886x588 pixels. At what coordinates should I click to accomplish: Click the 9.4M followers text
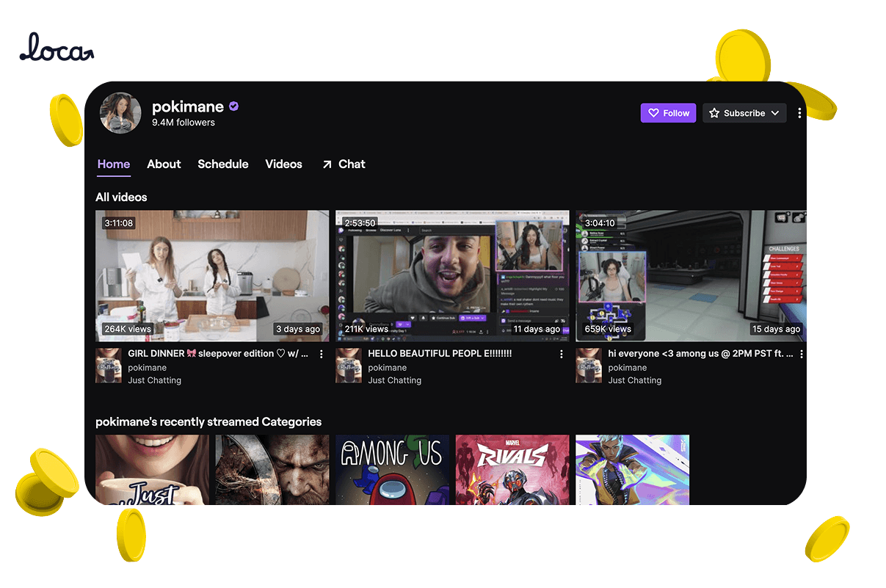click(x=184, y=123)
